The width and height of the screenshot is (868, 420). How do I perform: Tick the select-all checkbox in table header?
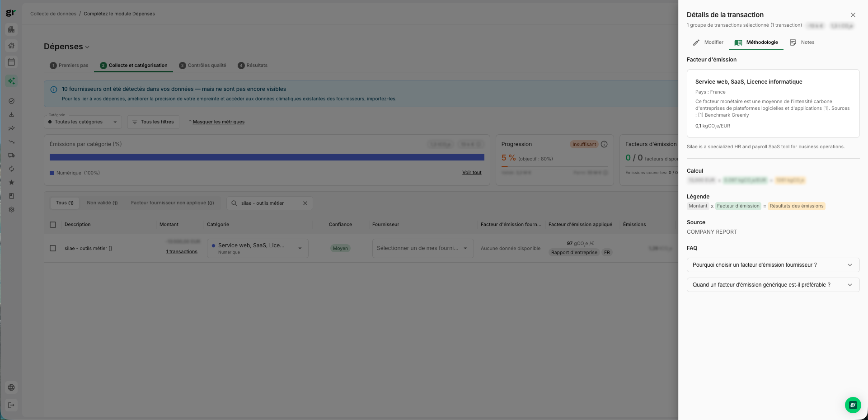tap(53, 225)
